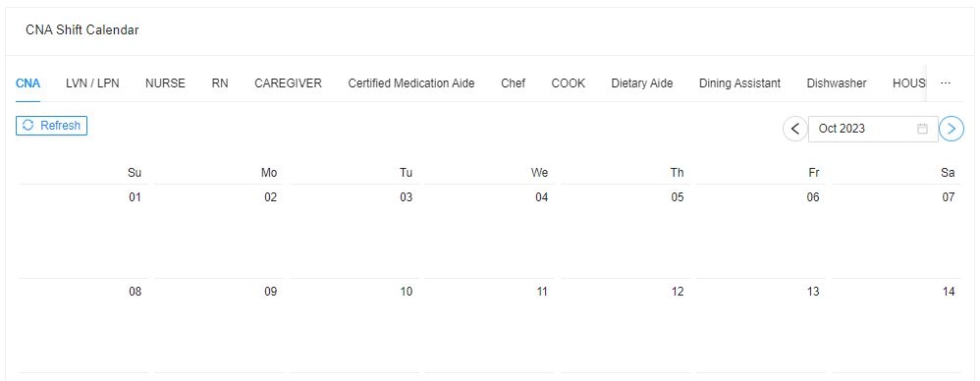Open the RN tab

220,83
